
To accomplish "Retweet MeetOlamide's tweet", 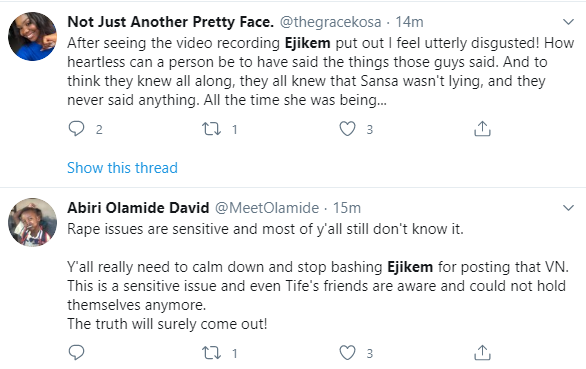I will pos(212,353).
